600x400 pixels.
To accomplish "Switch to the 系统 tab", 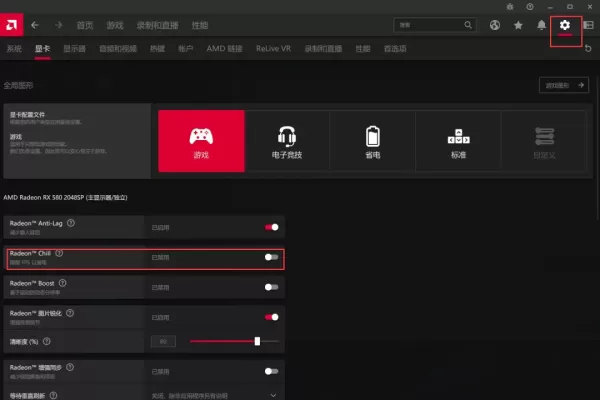I will (x=14, y=49).
